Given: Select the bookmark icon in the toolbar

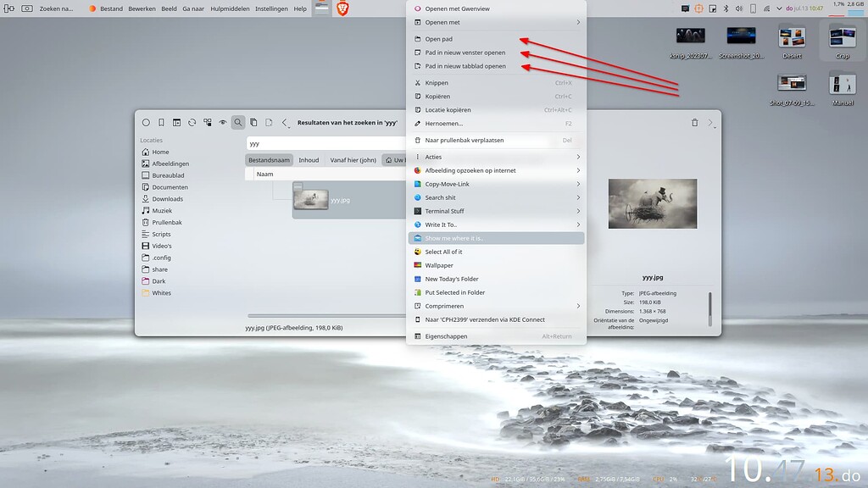Looking at the screenshot, I should pyautogui.click(x=161, y=122).
